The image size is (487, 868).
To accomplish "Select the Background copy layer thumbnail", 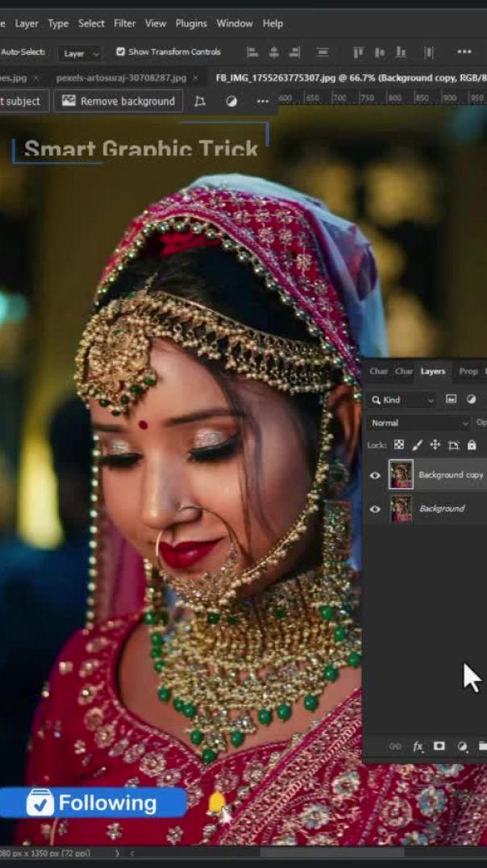I will click(x=401, y=475).
